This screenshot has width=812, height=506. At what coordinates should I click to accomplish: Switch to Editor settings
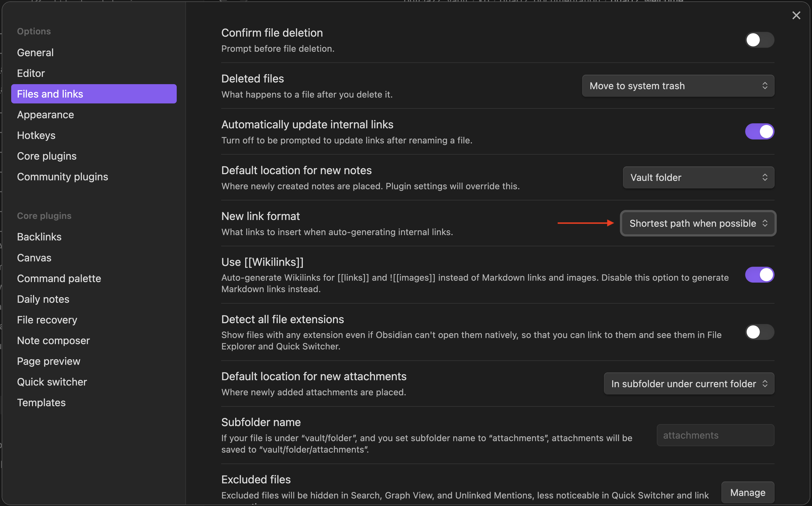31,73
